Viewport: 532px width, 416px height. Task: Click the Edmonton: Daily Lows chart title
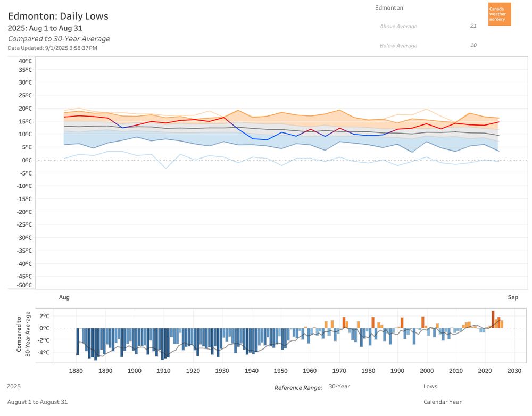pyautogui.click(x=58, y=16)
